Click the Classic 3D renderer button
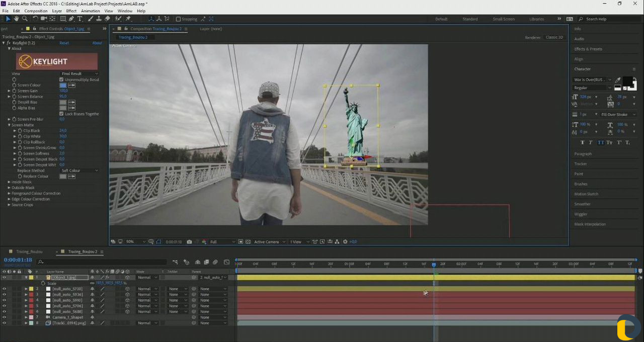 pyautogui.click(x=555, y=37)
